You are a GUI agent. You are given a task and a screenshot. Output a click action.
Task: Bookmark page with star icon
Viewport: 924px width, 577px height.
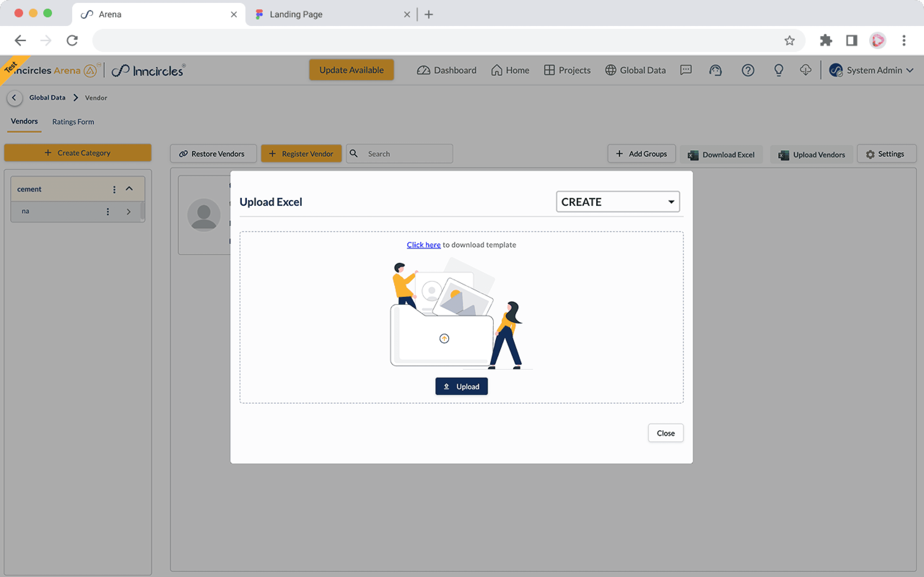[789, 40]
